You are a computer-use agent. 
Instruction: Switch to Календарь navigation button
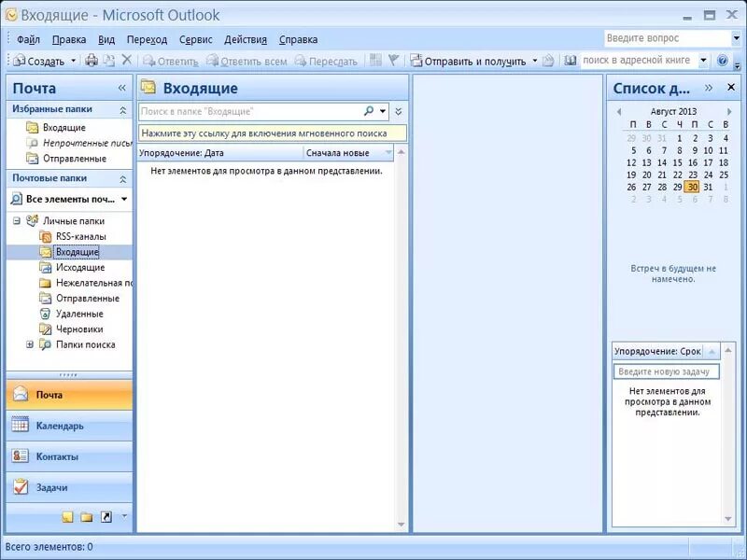point(69,426)
